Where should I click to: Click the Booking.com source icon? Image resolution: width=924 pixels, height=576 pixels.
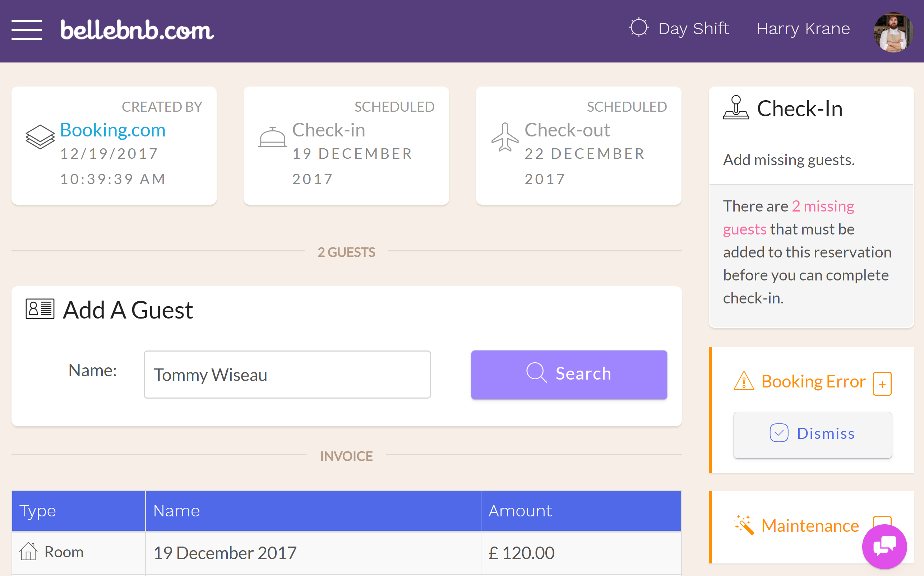pos(40,133)
